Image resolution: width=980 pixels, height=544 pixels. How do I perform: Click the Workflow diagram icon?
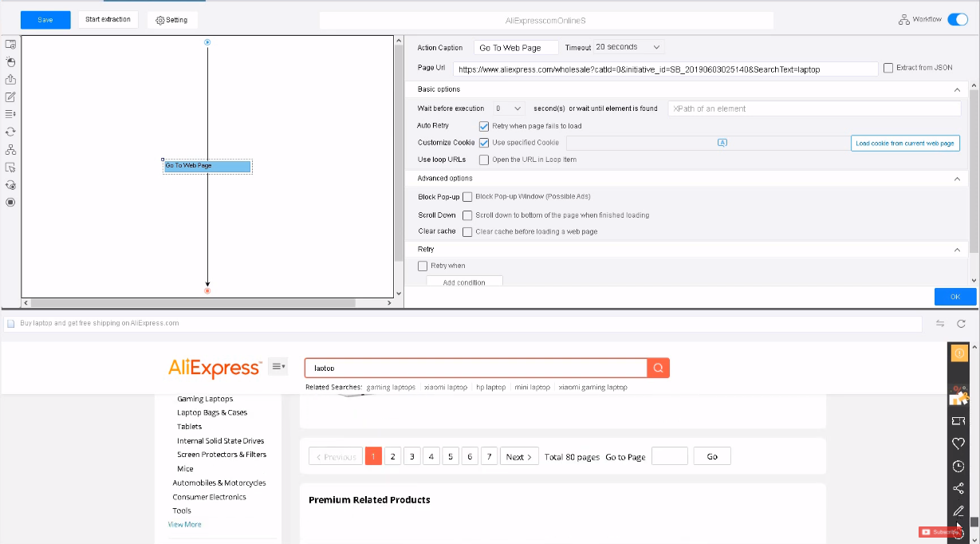pyautogui.click(x=903, y=19)
